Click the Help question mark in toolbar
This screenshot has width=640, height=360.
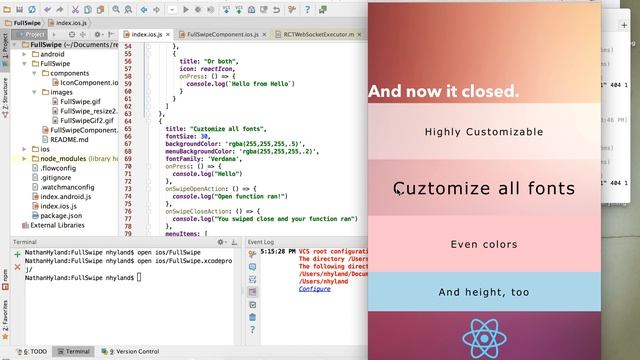307,9
